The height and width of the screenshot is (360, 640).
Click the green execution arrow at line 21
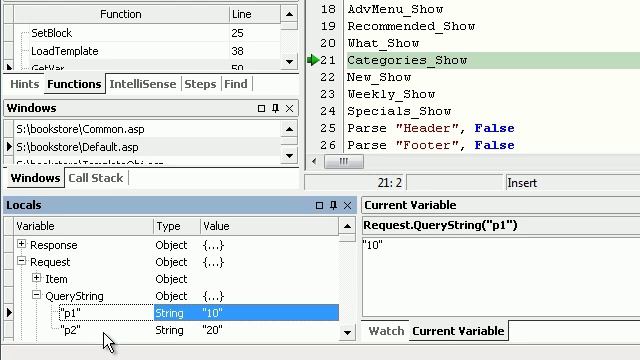[313, 60]
